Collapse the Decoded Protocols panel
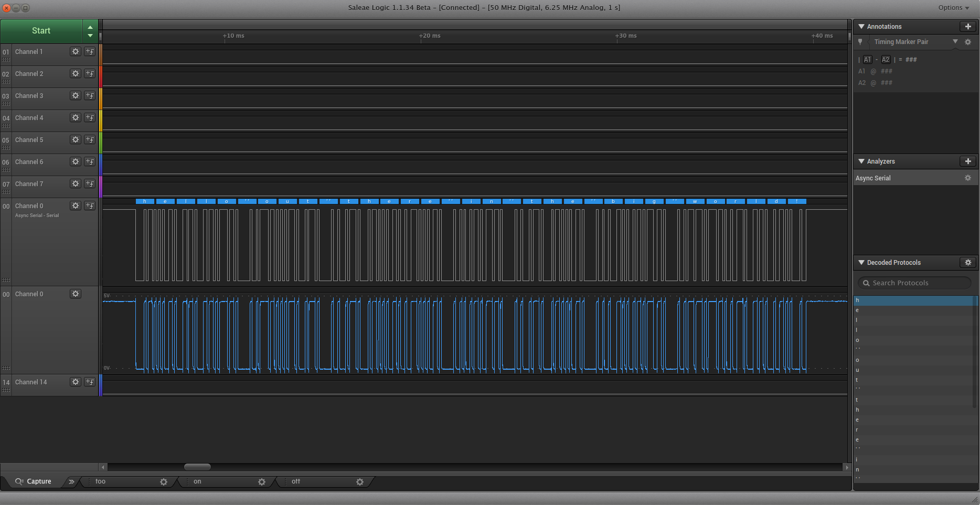Viewport: 980px width, 505px height. click(861, 262)
